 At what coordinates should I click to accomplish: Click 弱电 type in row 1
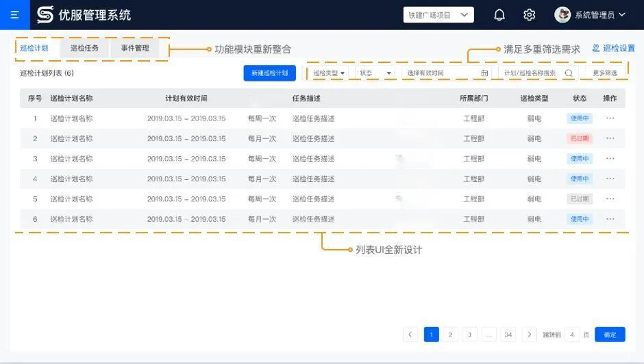[x=534, y=118]
